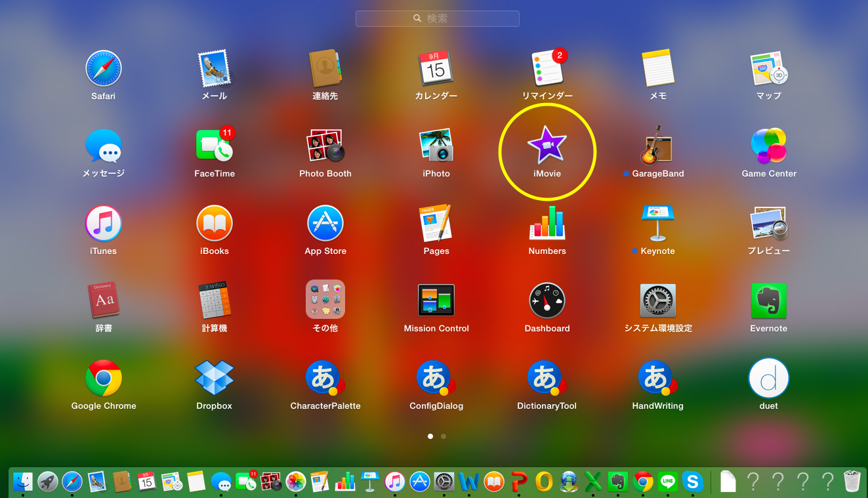This screenshot has width=868, height=498.
Task: Launch the Dropbox app
Action: coord(215,378)
